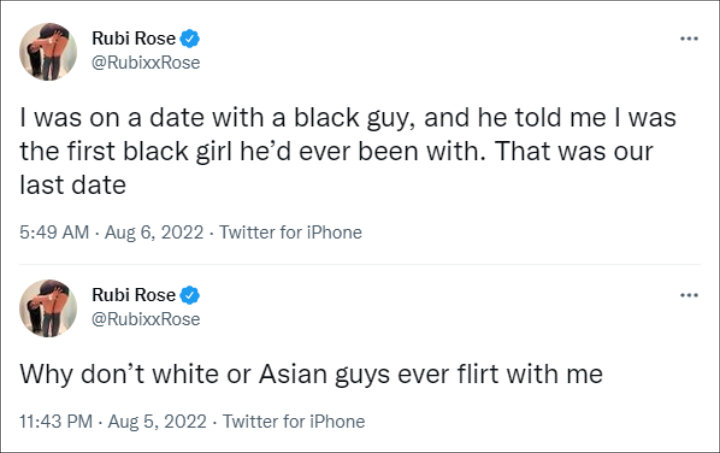
Task: Click the divider line between the tweets
Action: pyautogui.click(x=360, y=264)
